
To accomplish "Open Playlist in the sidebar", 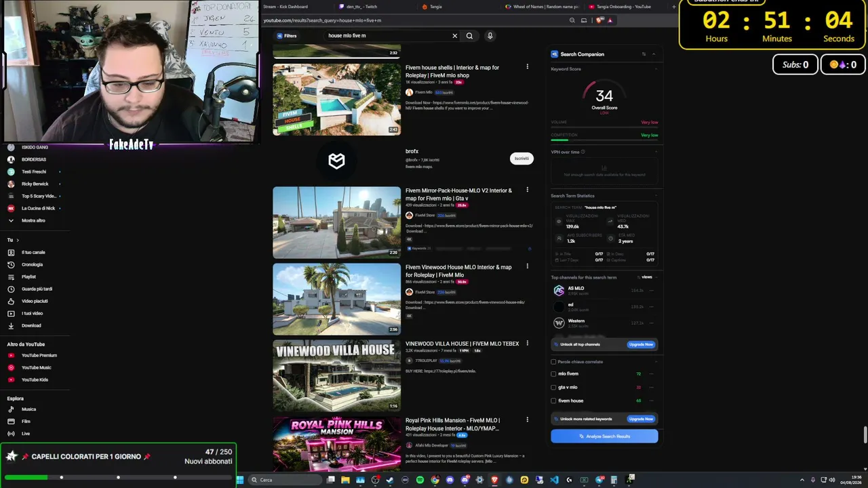I will tap(28, 277).
